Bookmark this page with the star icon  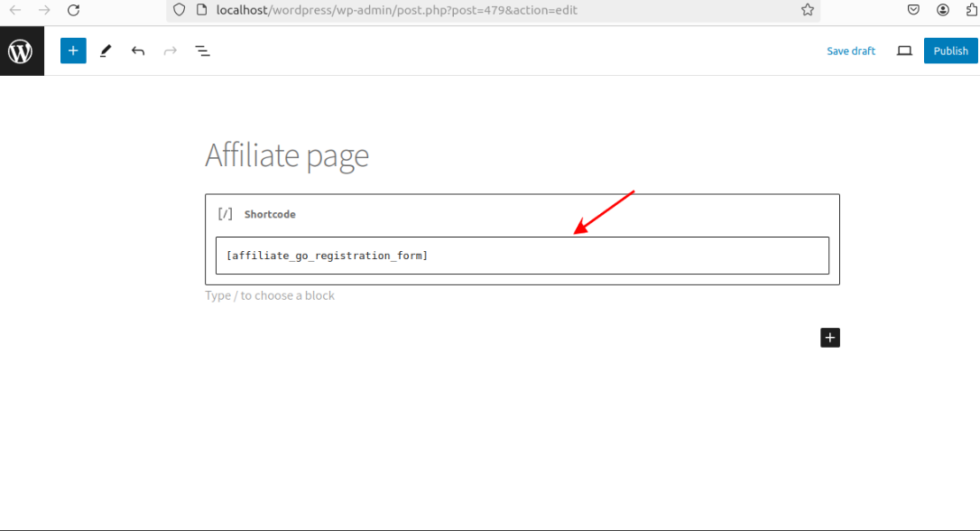[807, 10]
